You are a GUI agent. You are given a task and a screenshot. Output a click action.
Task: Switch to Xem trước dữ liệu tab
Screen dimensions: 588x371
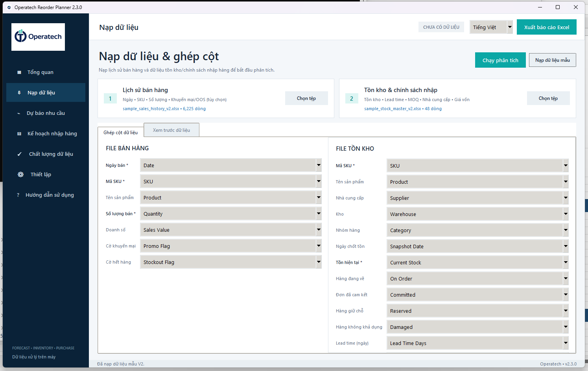171,130
